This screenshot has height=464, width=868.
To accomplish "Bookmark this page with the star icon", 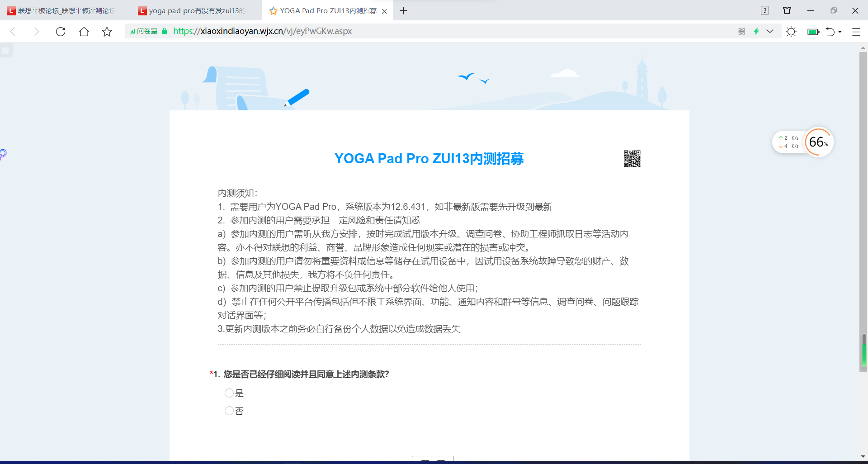I will (x=107, y=32).
